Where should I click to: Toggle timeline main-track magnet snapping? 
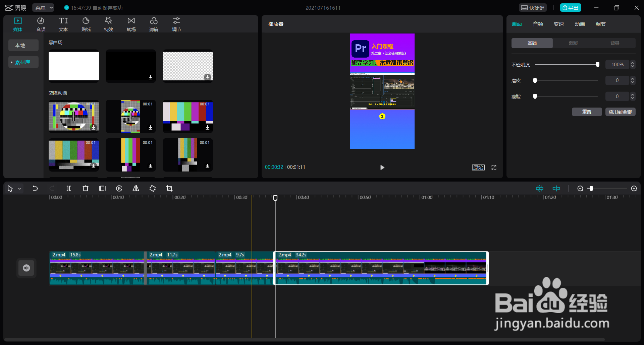pos(540,189)
